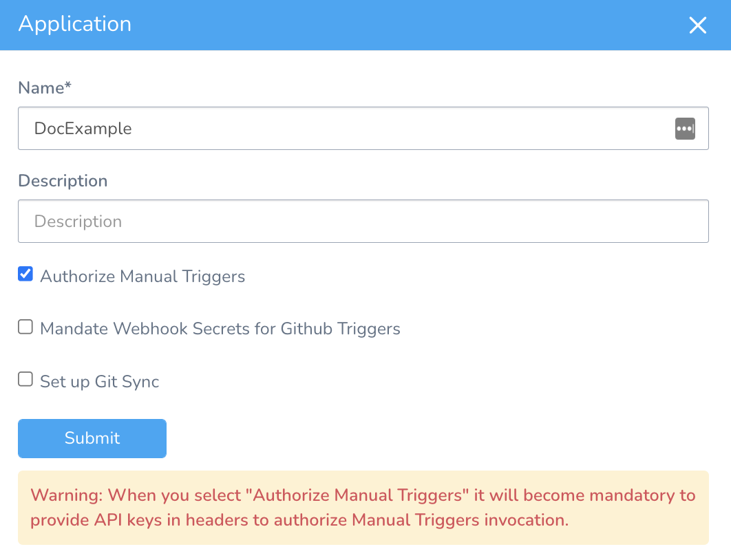
Task: Click the password manager icon in Name field
Action: point(685,129)
